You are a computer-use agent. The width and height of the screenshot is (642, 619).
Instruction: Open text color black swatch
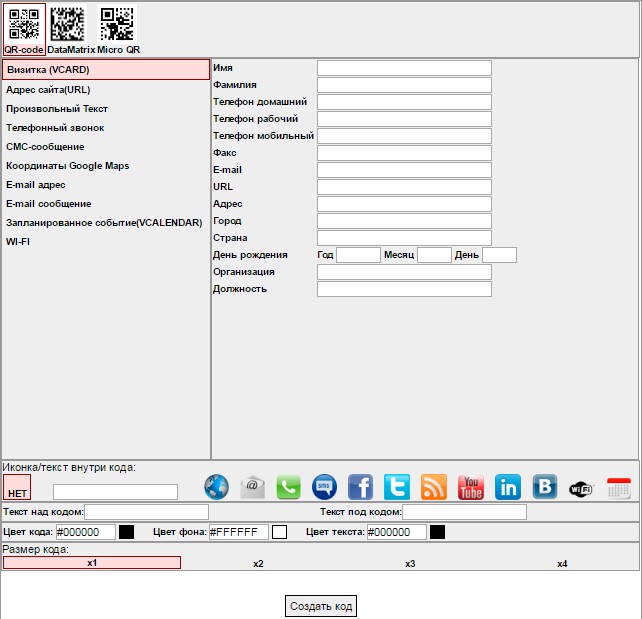pos(437,532)
